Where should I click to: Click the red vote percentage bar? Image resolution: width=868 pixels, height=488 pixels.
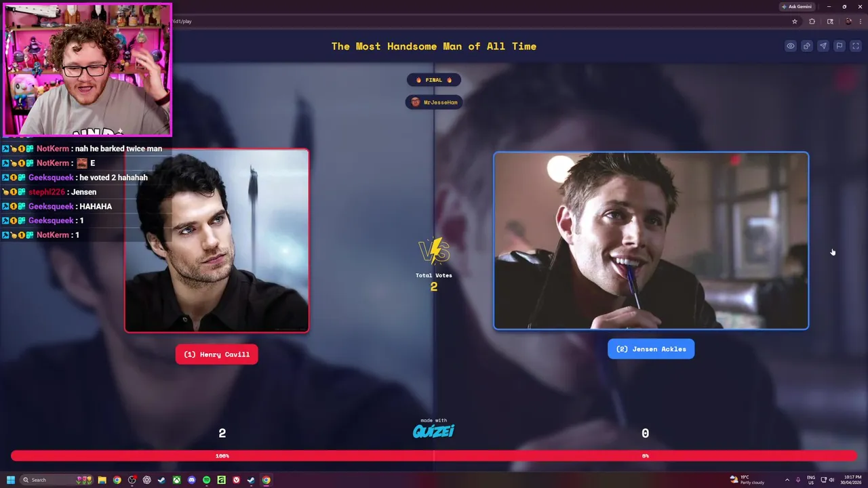point(434,456)
